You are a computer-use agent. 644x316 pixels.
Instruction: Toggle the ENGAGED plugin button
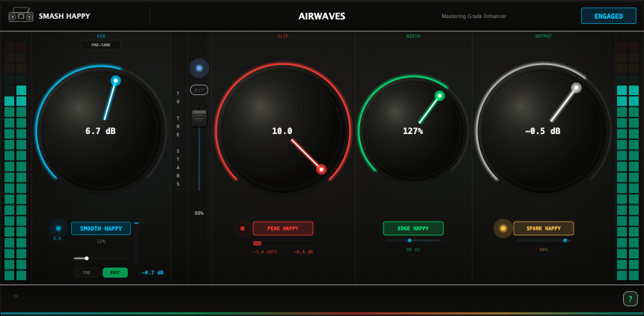coord(608,16)
